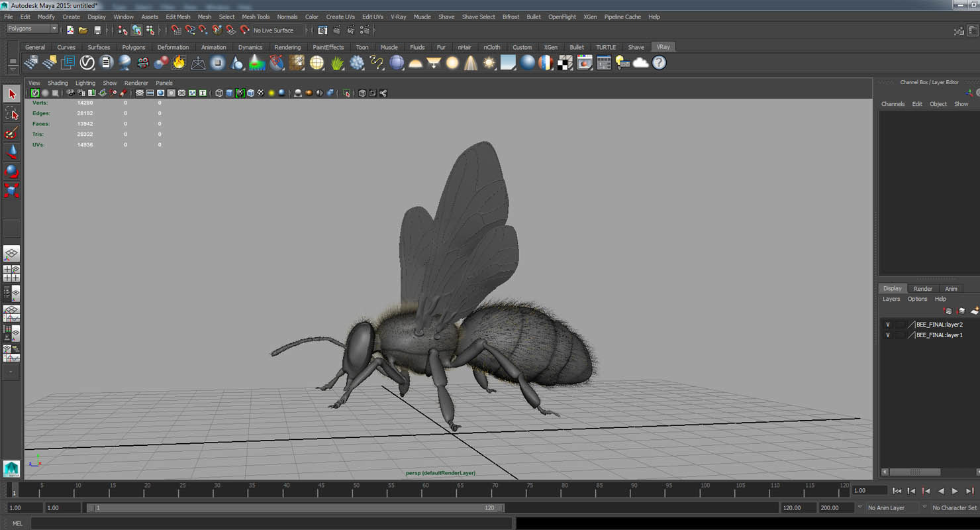Screen dimensions: 980x530
Task: Open No Anim Layer dropdown arrow
Action: [x=860, y=507]
